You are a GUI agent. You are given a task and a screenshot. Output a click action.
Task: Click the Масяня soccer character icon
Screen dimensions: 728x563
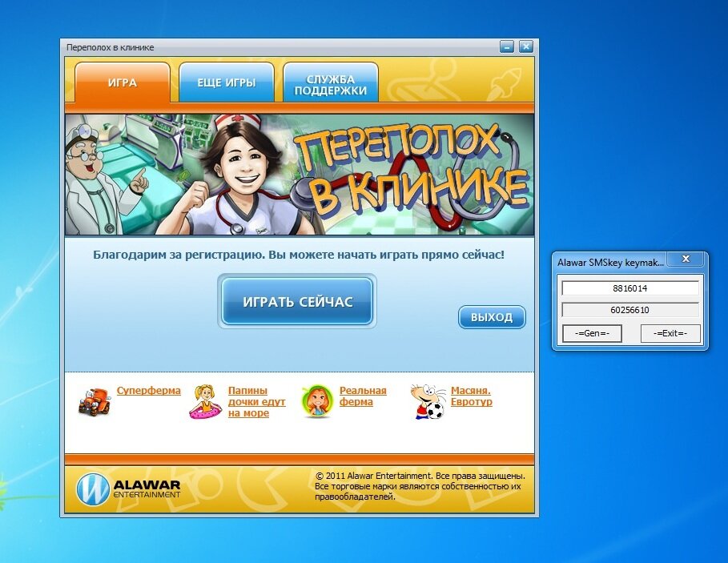pyautogui.click(x=428, y=401)
